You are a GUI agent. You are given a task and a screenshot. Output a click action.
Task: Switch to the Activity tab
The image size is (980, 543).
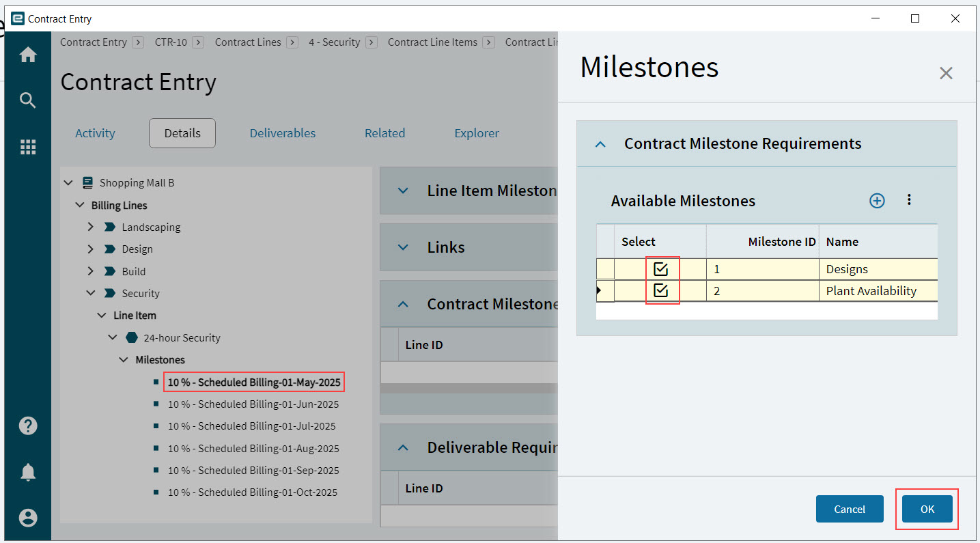pos(95,133)
